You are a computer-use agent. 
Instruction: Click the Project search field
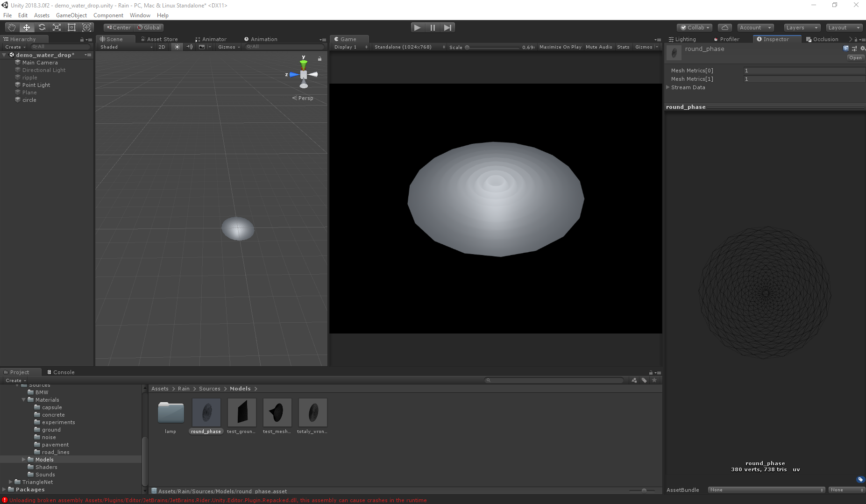point(554,380)
